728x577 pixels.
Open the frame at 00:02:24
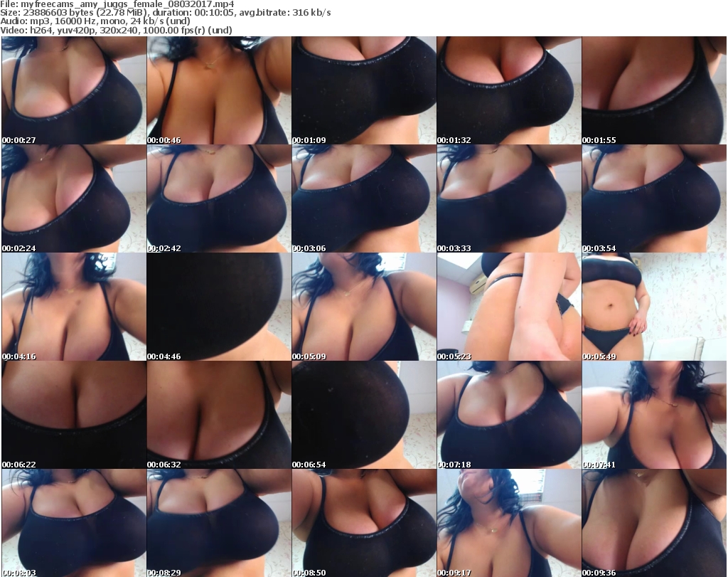tap(74, 198)
